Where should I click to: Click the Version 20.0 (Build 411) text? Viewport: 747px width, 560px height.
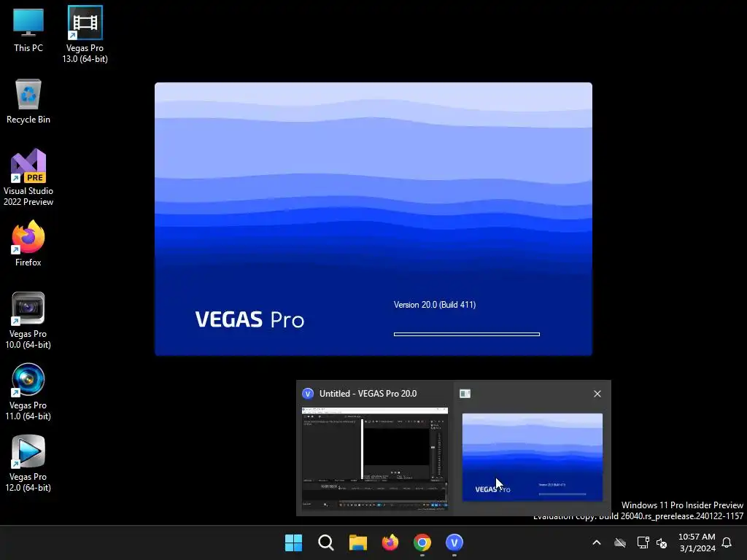click(x=435, y=305)
